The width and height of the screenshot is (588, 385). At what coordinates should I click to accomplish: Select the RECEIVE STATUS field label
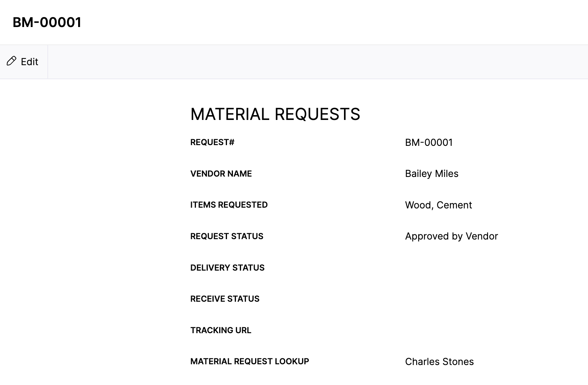pyautogui.click(x=225, y=299)
